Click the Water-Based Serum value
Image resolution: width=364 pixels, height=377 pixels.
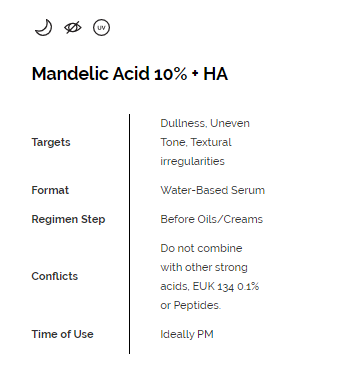coord(213,190)
